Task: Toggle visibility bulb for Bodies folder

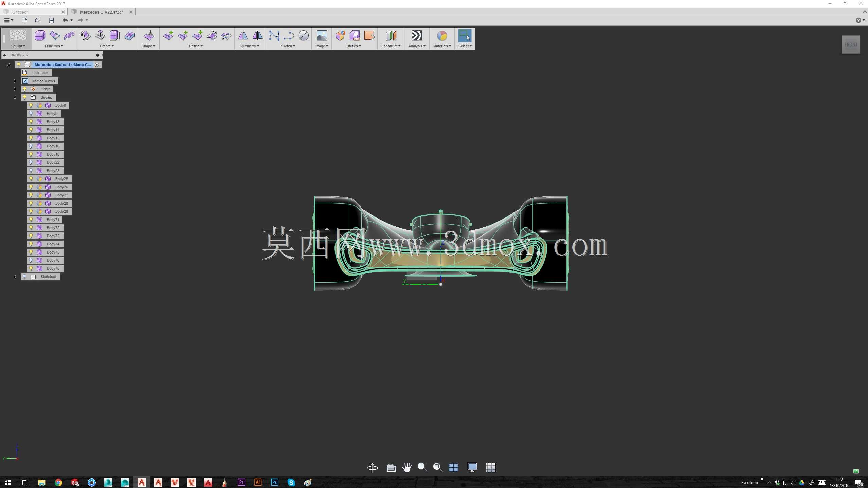Action: pyautogui.click(x=24, y=97)
